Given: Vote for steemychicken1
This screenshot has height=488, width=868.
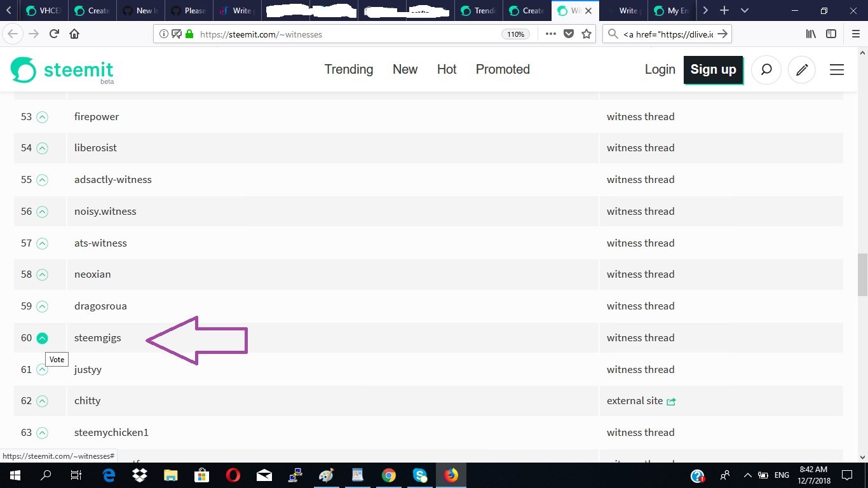Looking at the screenshot, I should click(x=42, y=433).
